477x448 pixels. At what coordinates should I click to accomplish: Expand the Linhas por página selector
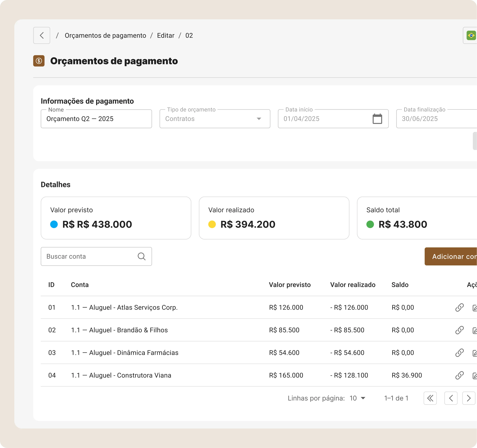[357, 398]
